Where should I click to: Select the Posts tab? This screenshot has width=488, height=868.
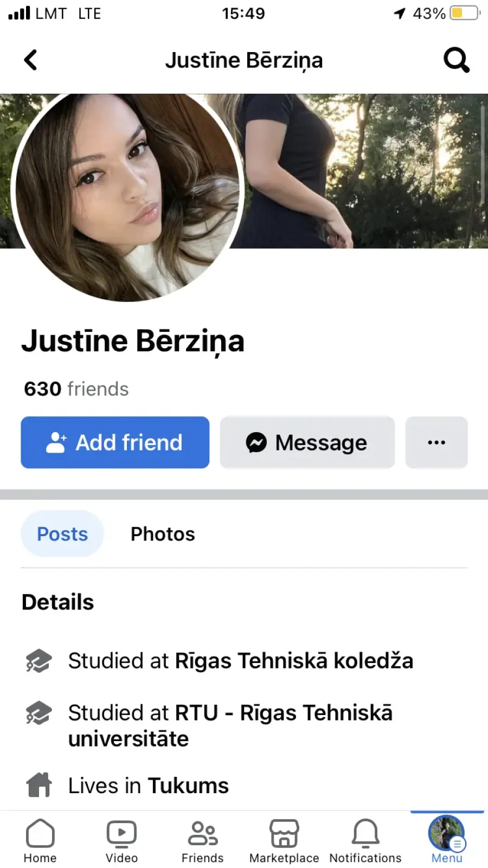tap(62, 534)
